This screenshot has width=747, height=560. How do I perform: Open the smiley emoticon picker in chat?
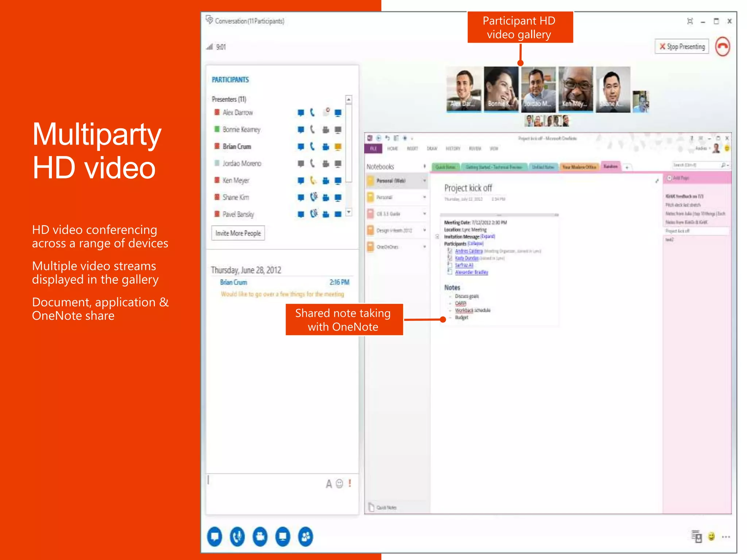pyautogui.click(x=339, y=483)
